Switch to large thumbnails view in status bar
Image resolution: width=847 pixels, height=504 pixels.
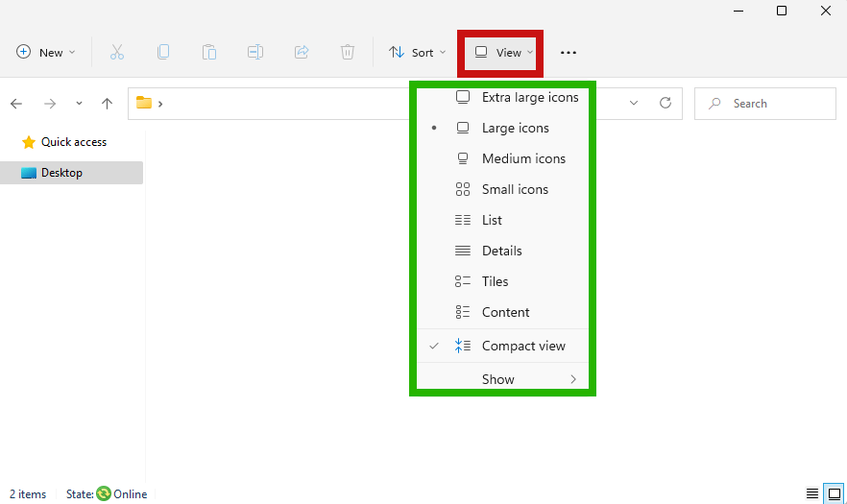point(835,493)
